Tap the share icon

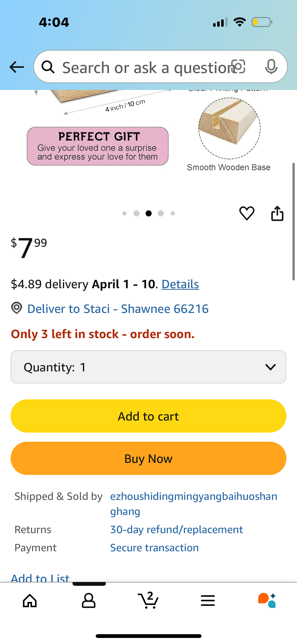point(277,213)
